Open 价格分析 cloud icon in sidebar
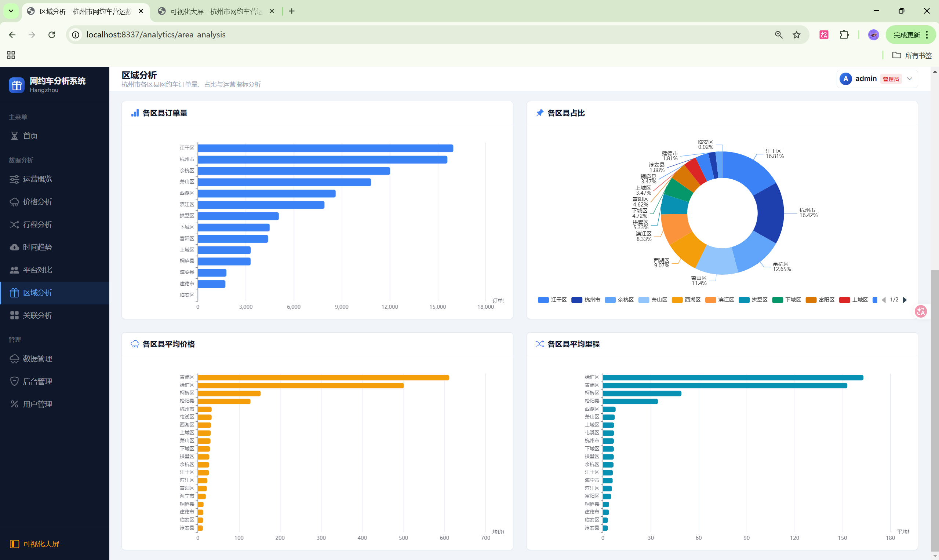 point(14,202)
